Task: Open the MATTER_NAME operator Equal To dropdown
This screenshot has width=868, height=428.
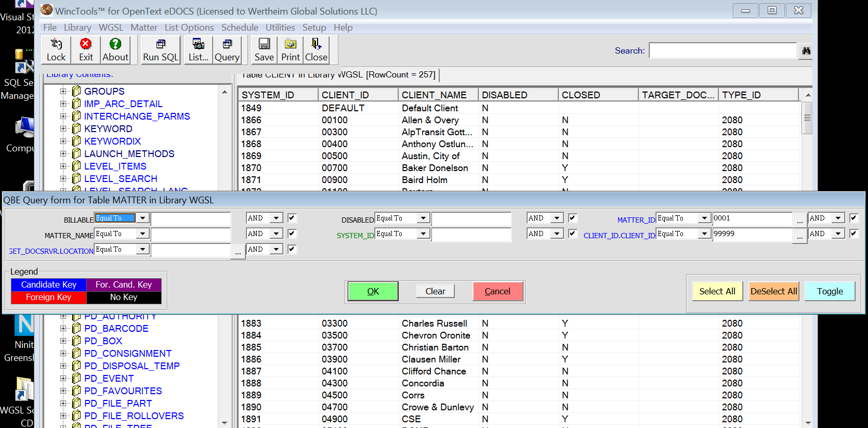Action: 143,234
